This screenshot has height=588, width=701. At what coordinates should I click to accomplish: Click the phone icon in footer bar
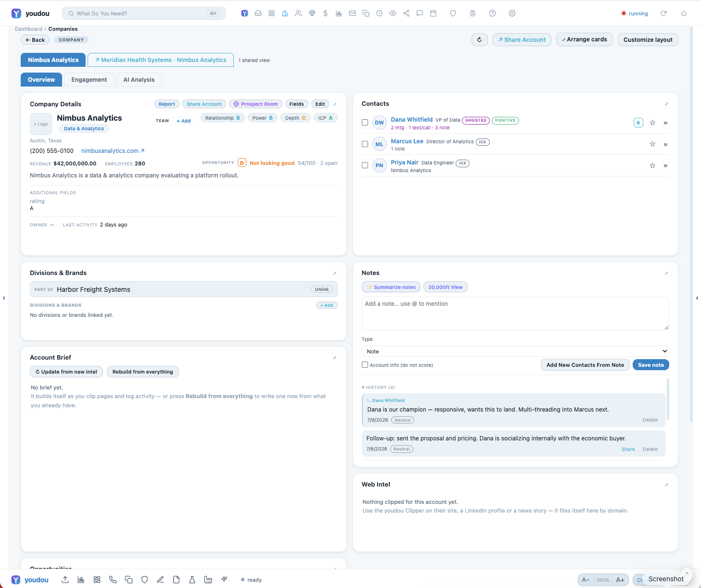pyautogui.click(x=113, y=580)
